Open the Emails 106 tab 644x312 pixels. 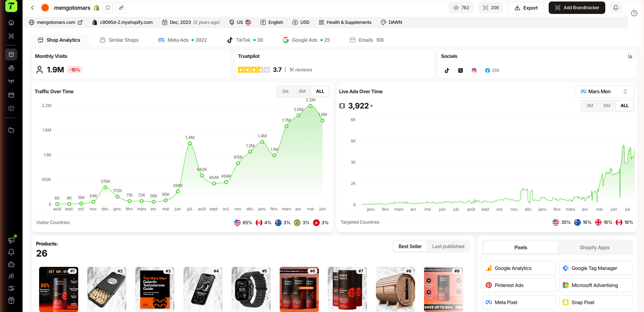coord(367,40)
